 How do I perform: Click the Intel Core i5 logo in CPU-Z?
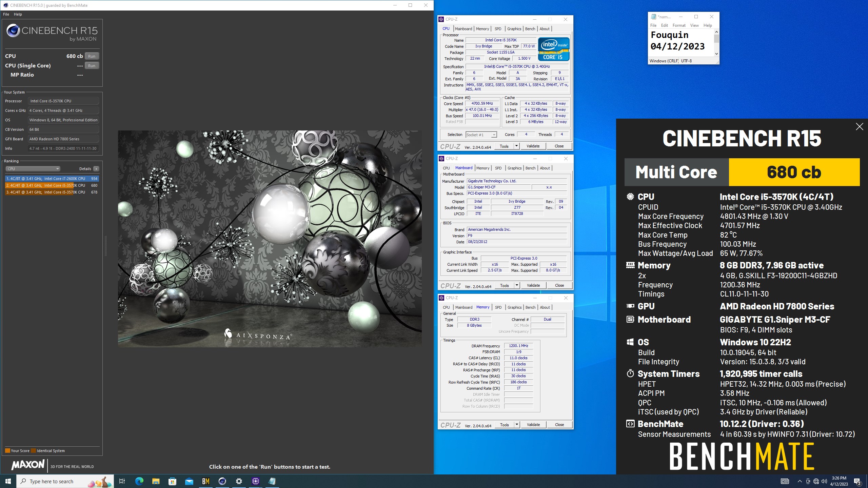[554, 49]
